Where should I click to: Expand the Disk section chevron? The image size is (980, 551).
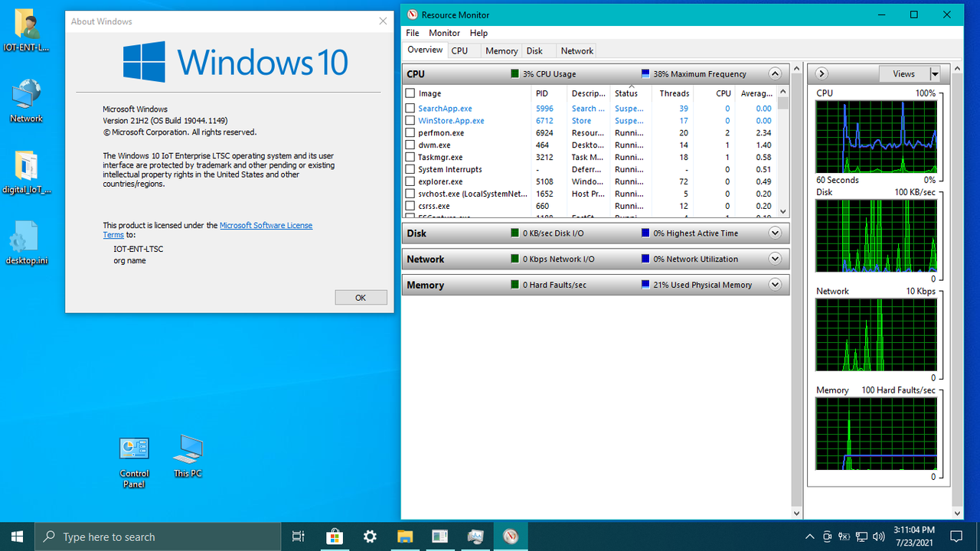point(775,233)
